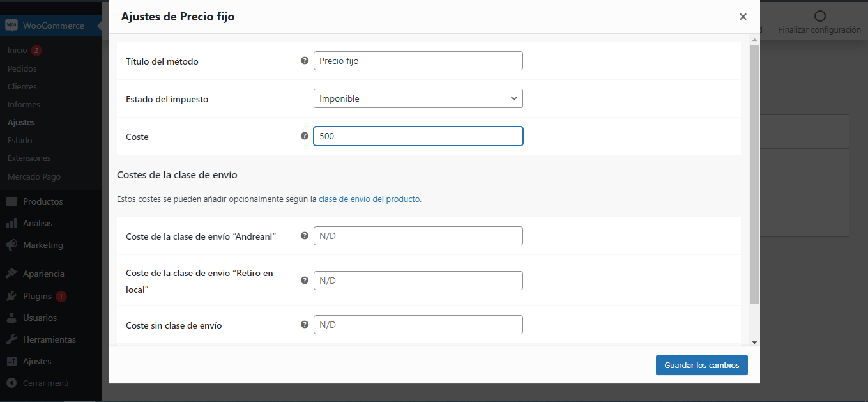This screenshot has width=868, height=402.
Task: Click help icon for Retiro en local cost
Action: 305,281
